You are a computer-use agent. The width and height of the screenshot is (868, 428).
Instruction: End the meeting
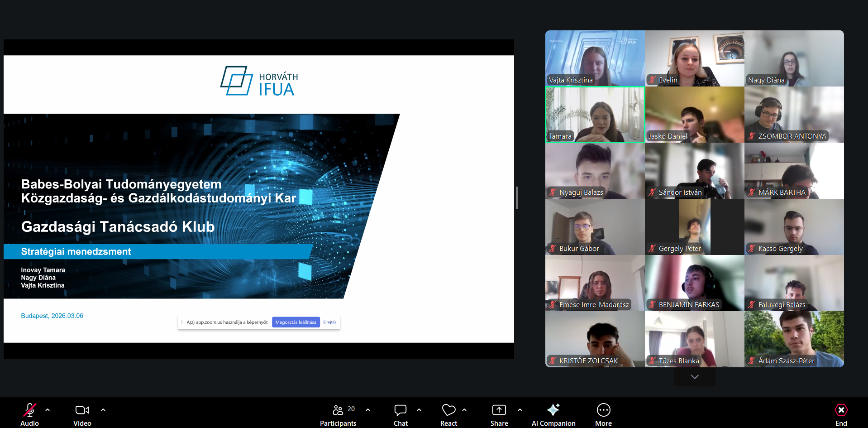click(841, 411)
